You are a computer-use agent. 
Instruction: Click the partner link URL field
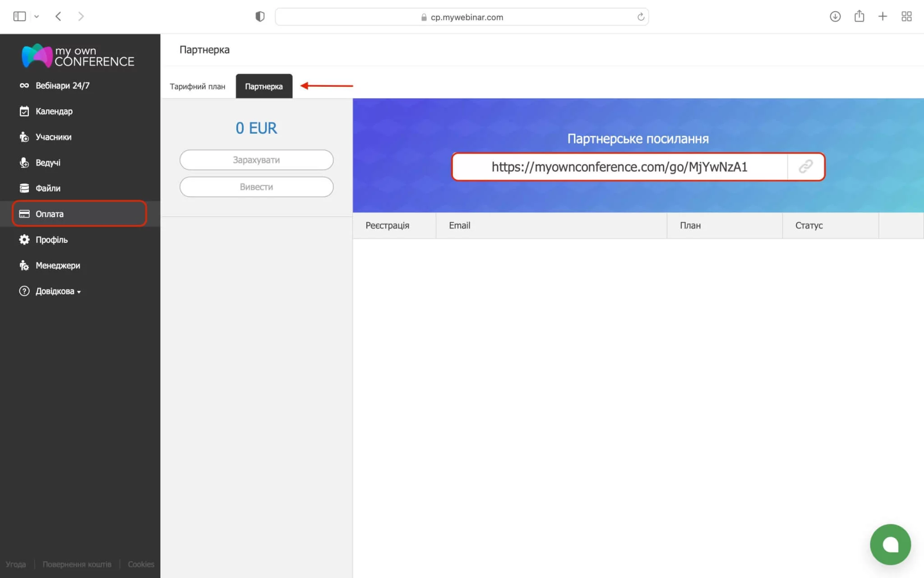(619, 167)
